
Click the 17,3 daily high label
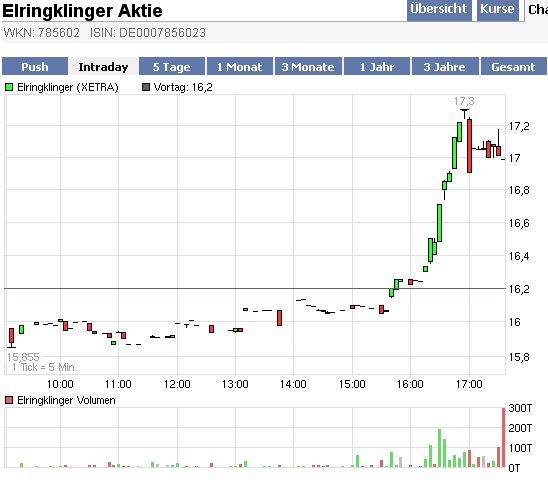point(464,101)
